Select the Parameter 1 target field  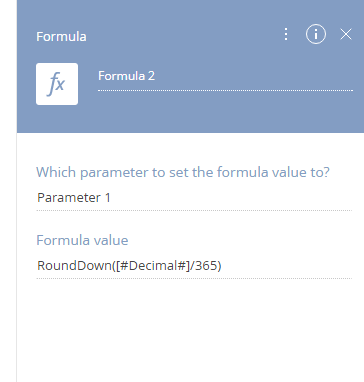click(194, 198)
